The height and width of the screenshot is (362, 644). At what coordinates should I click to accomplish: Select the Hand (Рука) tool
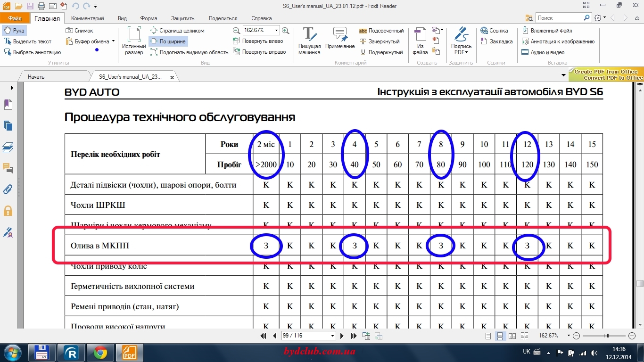(x=14, y=31)
